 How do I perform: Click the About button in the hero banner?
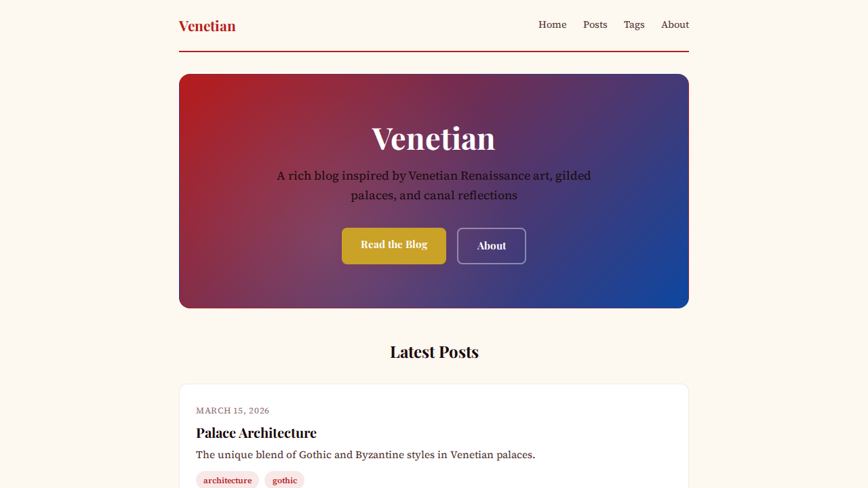tap(492, 246)
